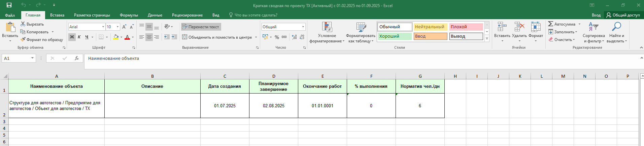Viewport: 644px width, 146px height.
Task: Switch to the Данные tab
Action: click(x=155, y=15)
